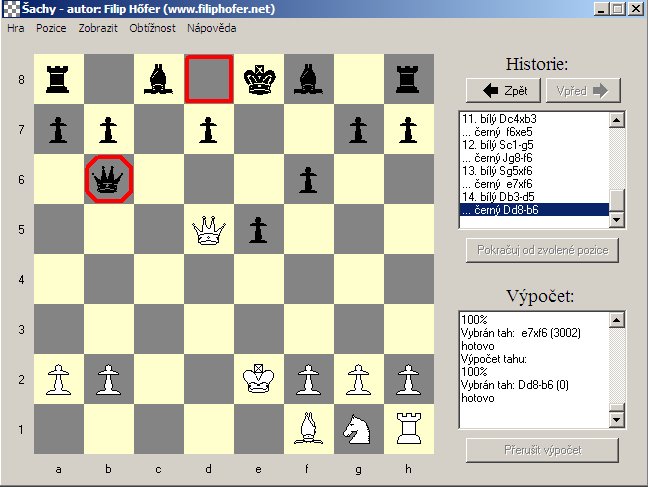
Task: Select the black pawn on h7
Action: (408, 130)
